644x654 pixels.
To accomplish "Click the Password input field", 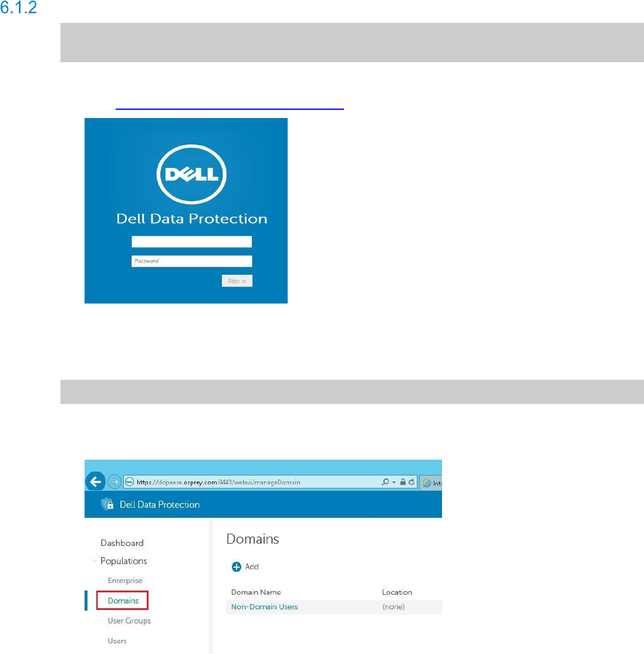I will tap(191, 261).
